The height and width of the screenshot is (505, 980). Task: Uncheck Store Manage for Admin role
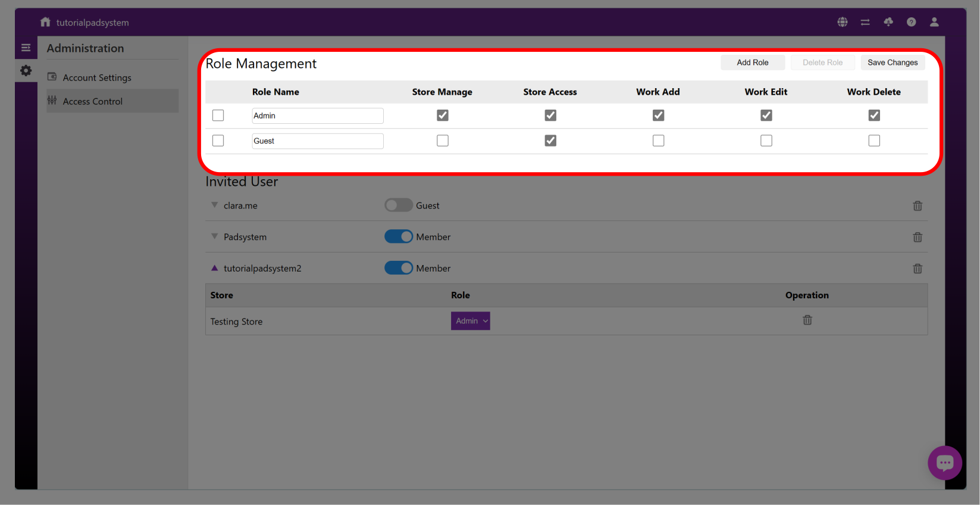[x=443, y=116]
